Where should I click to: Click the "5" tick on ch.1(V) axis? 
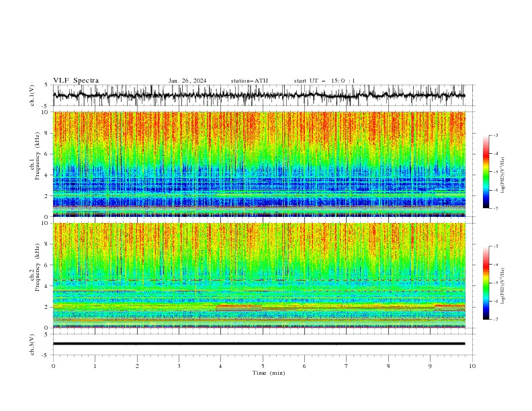47,85
